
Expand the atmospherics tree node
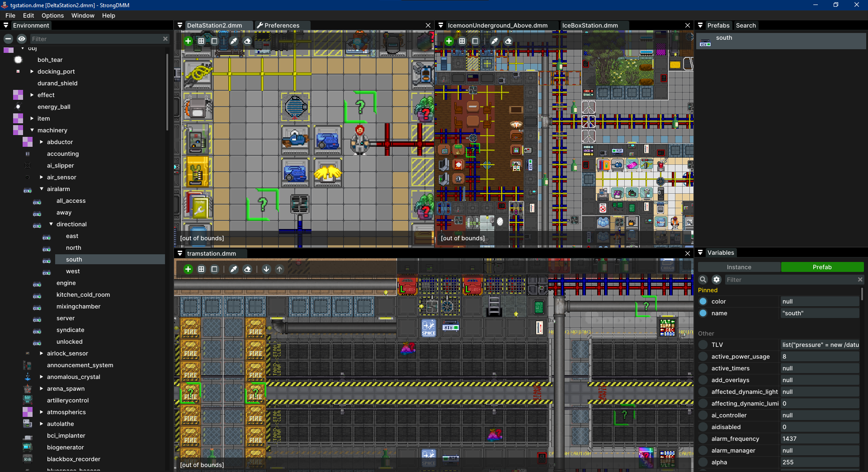click(x=41, y=412)
